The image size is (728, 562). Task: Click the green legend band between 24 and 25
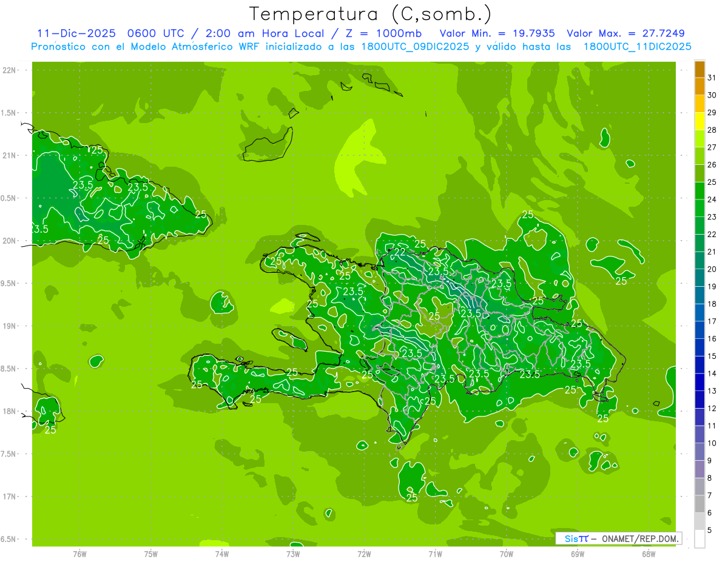click(x=699, y=190)
